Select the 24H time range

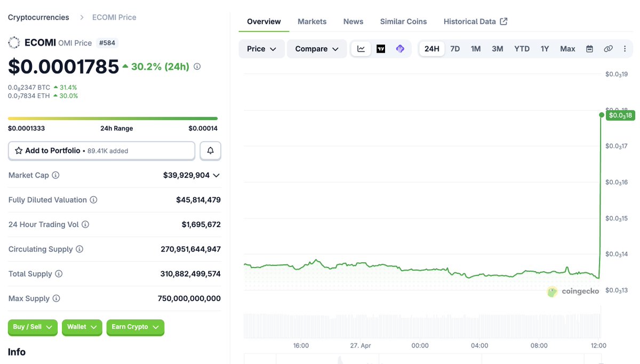(431, 48)
